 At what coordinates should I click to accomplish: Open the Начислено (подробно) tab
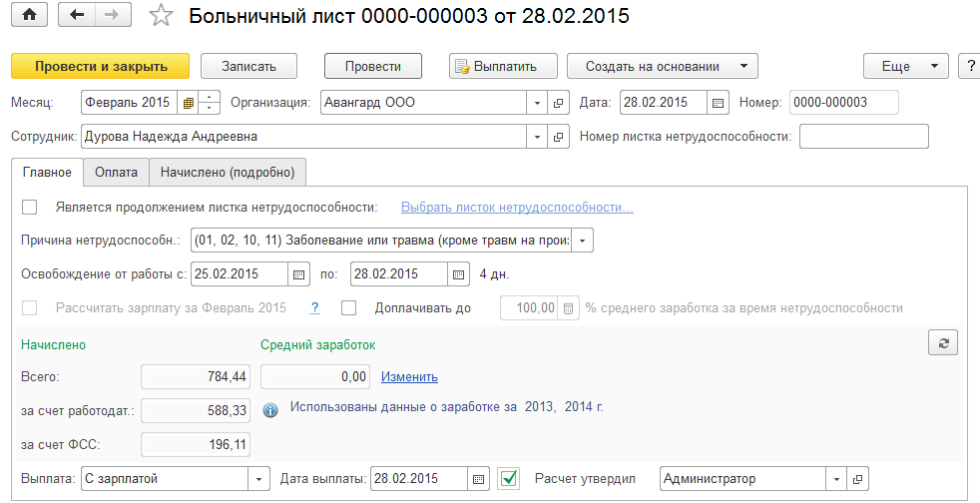pyautogui.click(x=228, y=172)
